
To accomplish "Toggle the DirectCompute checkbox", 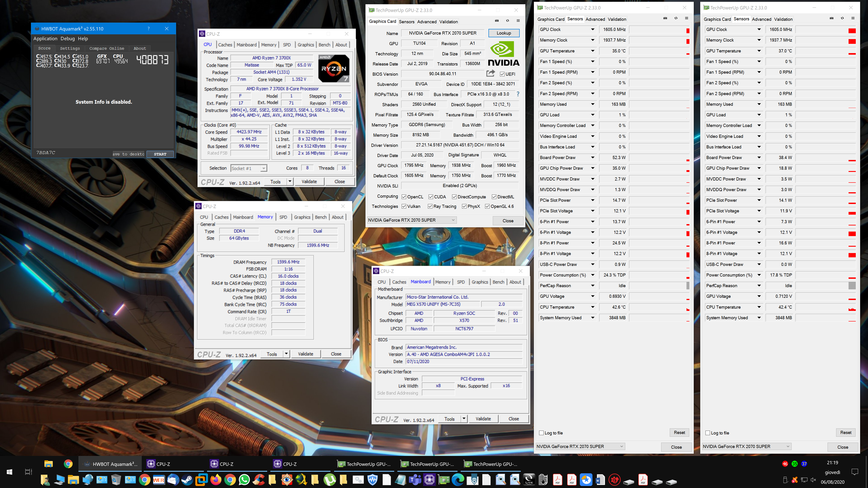I will (x=454, y=197).
